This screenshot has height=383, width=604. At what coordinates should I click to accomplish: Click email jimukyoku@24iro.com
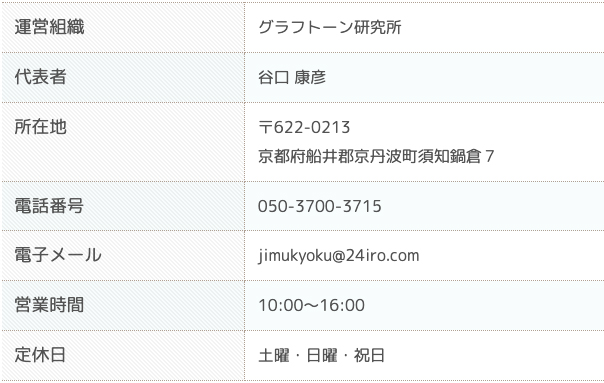tap(339, 256)
